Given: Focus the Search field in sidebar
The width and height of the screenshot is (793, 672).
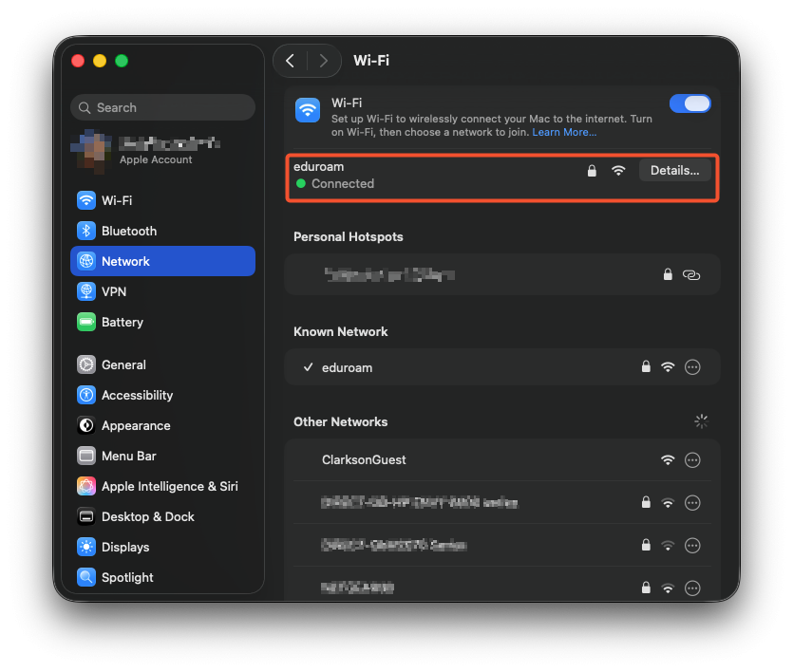Looking at the screenshot, I should click(x=162, y=107).
